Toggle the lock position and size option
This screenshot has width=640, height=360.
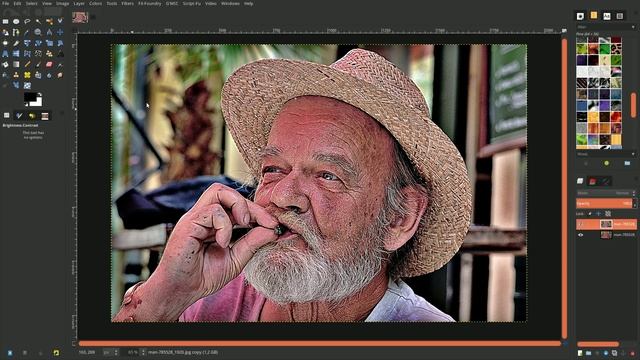click(x=599, y=213)
